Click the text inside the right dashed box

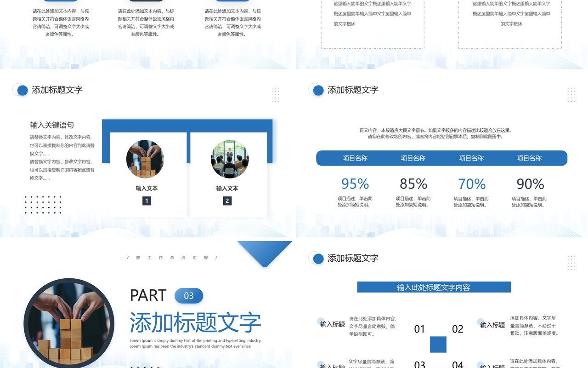(511, 14)
